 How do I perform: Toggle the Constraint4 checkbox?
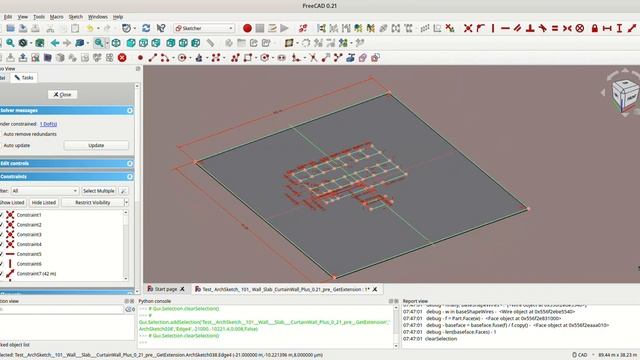point(1,244)
